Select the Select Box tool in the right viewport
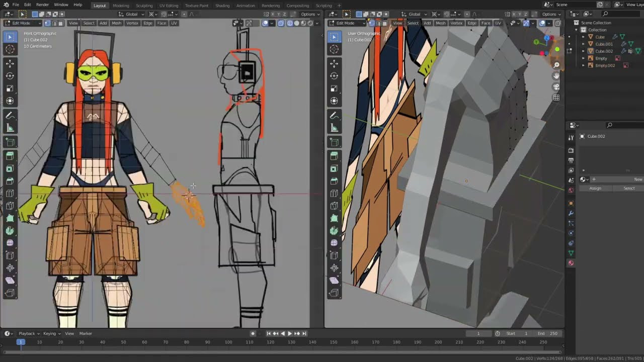644x362 pixels. coord(334,37)
